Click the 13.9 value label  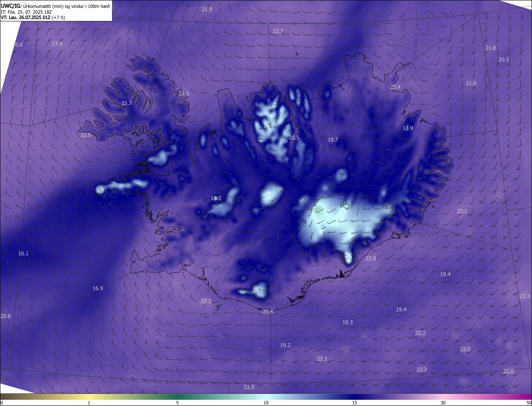(408, 128)
